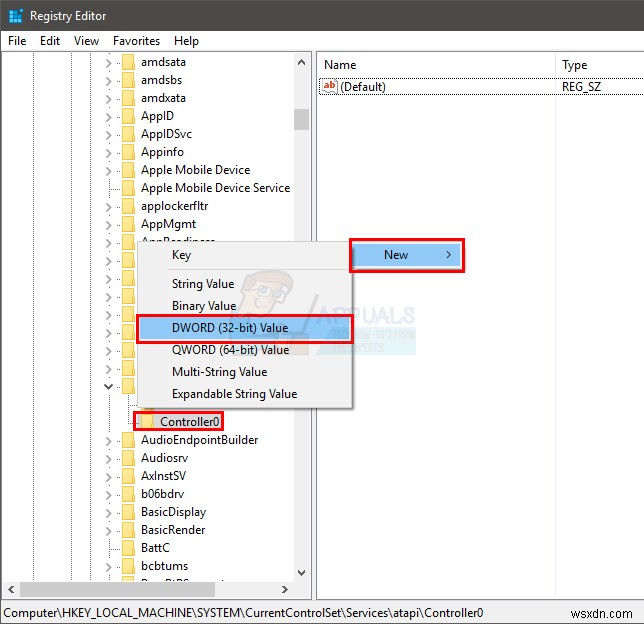Choose Expandable String Value from submenu
Screen dimensions: 644x624
tap(244, 394)
